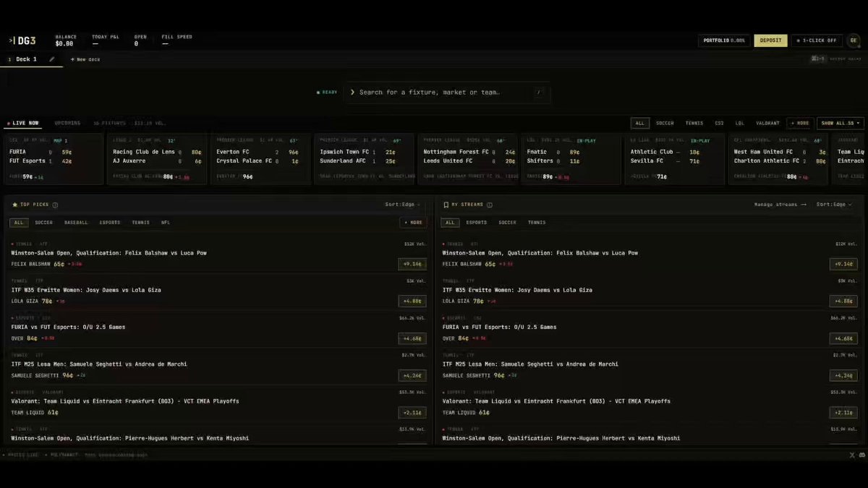
Task: Open the Fnatic vs Shifters live card
Action: coord(571,159)
